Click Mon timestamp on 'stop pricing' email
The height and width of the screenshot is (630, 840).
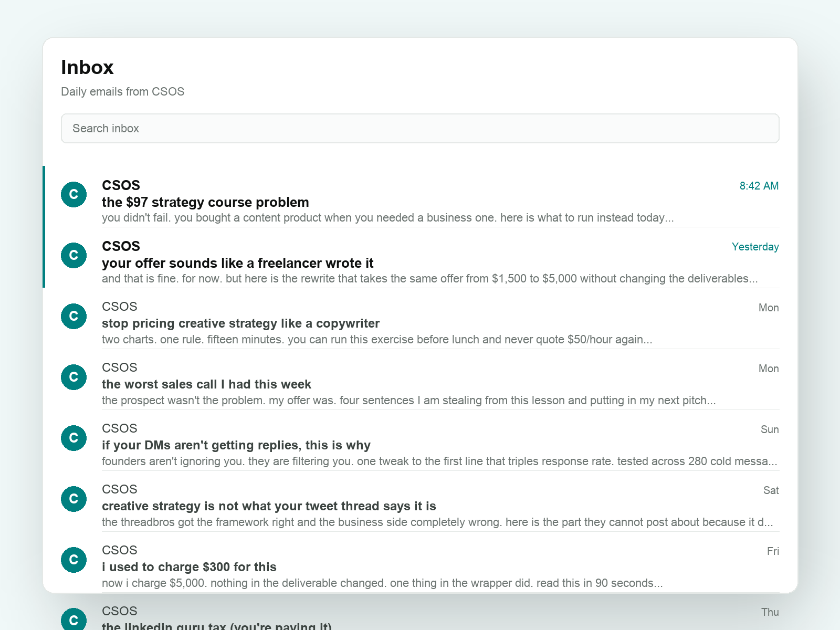click(x=769, y=308)
